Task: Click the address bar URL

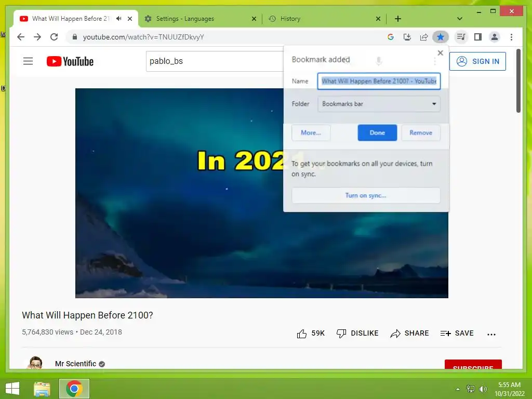Action: [x=143, y=37]
